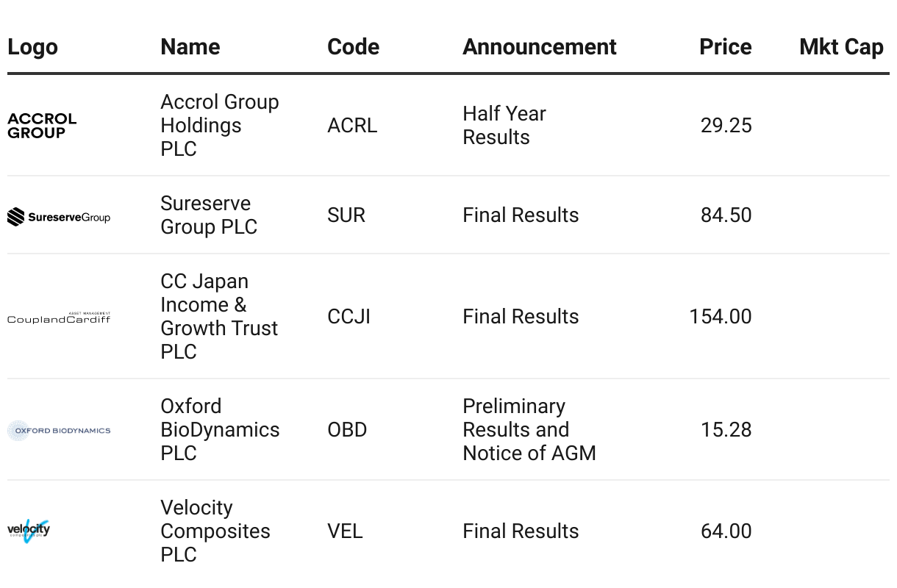Open the Half Year Results announcement

[504, 125]
